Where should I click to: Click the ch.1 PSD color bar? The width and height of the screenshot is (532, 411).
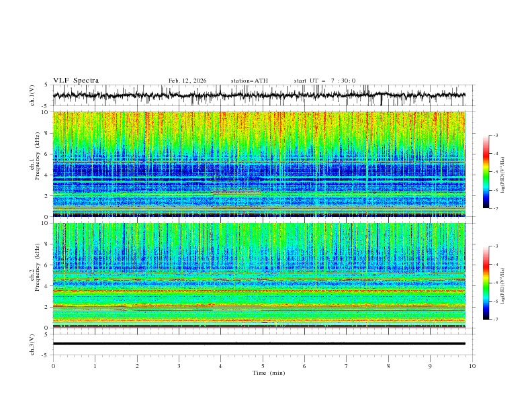486,172
